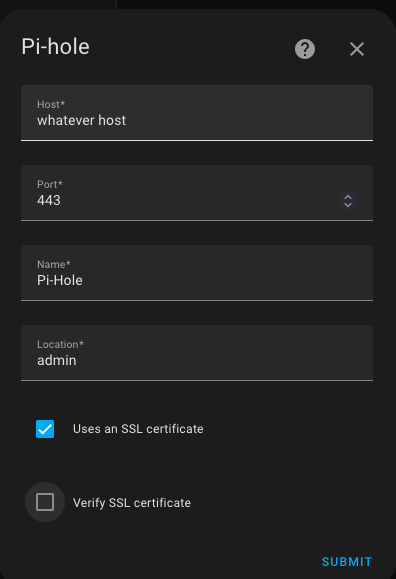Viewport: 396px width, 579px height.
Task: Select the Port number field
Action: click(197, 193)
